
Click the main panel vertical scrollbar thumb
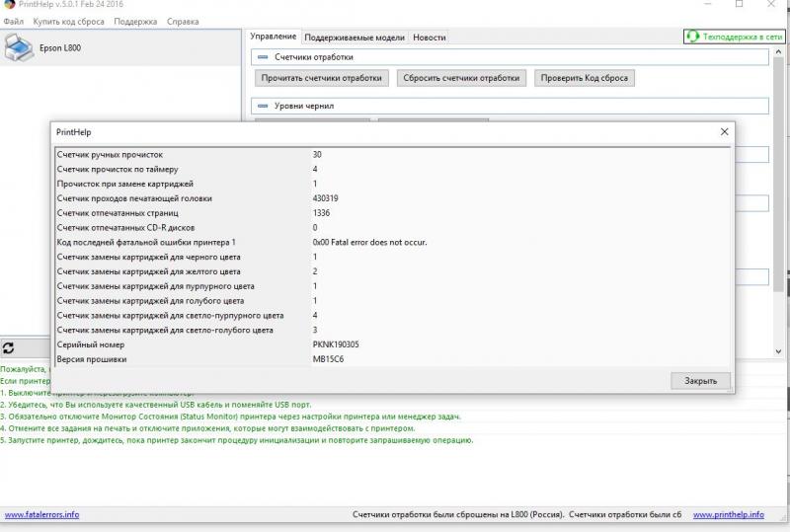778,174
